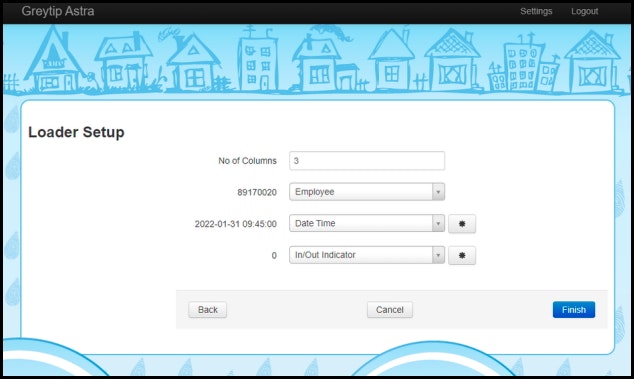Expand the Date Time dropdown arrow

pyautogui.click(x=438, y=223)
